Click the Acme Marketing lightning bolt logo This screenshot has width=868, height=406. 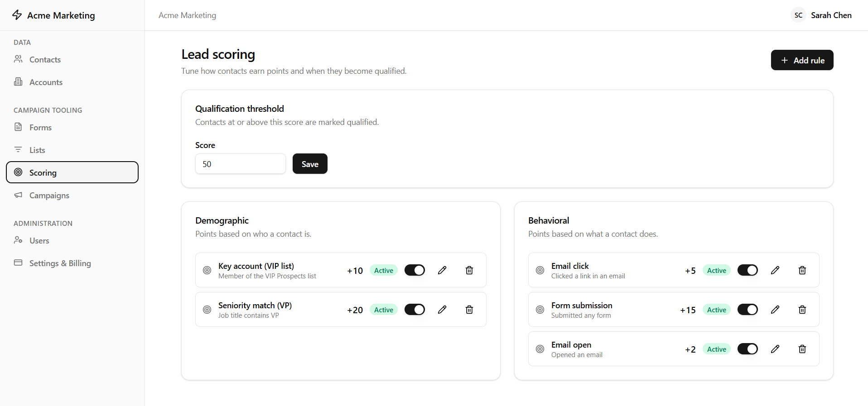pyautogui.click(x=17, y=15)
